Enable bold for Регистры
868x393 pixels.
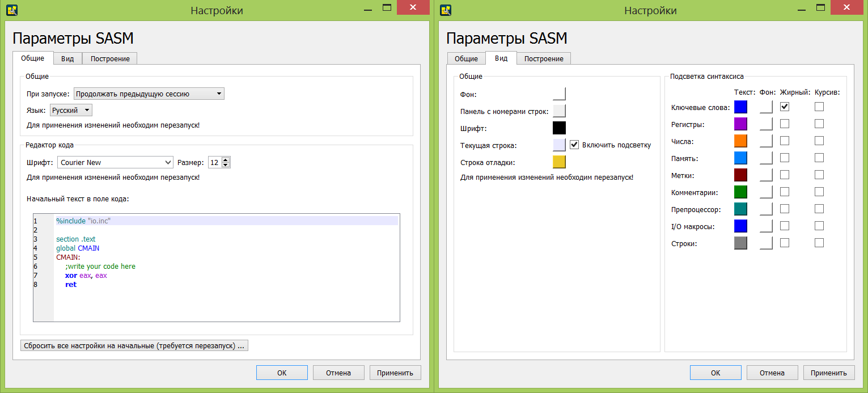(x=785, y=124)
